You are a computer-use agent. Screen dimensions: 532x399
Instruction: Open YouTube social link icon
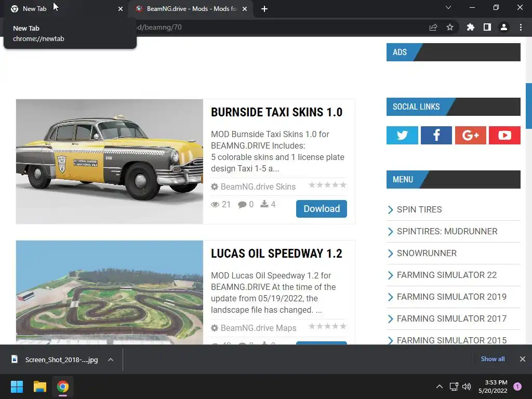click(504, 135)
